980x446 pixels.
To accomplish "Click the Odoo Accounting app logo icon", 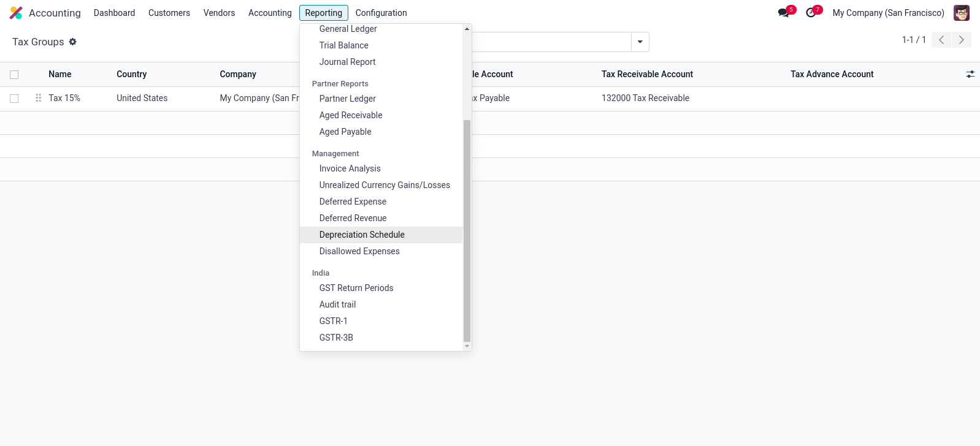I will (x=16, y=13).
